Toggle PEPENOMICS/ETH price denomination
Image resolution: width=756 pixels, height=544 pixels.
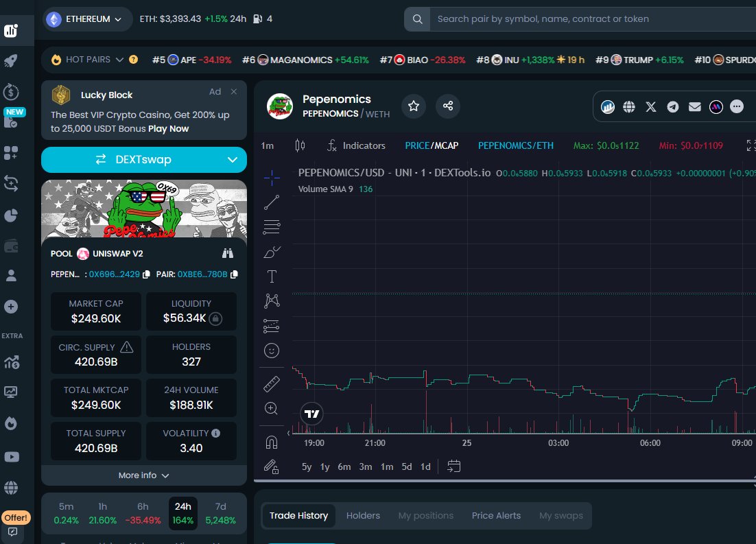point(515,145)
